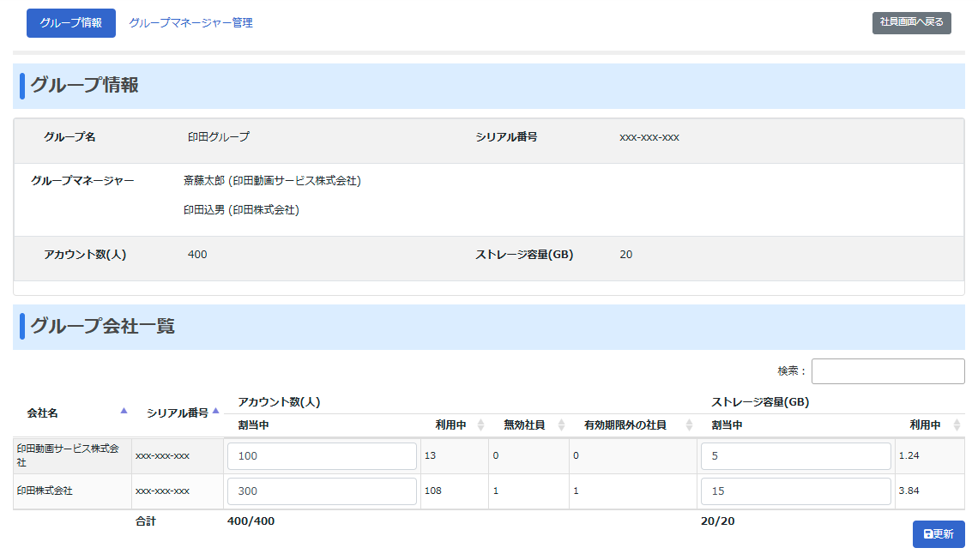This screenshot has width=978, height=560.
Task: Sort table by 会社名 column arrow
Action: [x=124, y=411]
